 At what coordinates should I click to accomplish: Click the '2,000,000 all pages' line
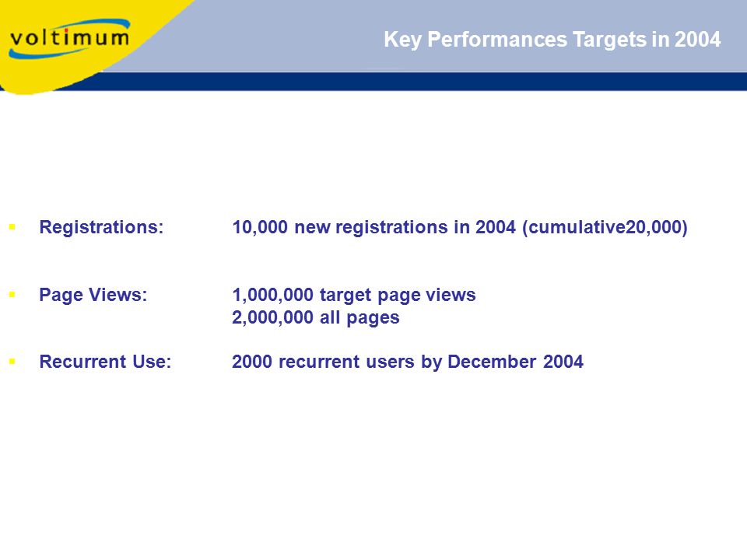316,317
